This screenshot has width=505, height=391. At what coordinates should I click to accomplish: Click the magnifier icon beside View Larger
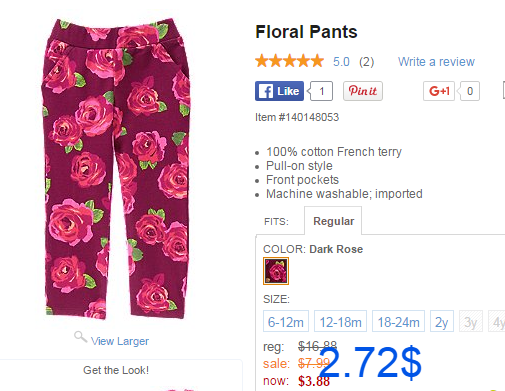click(x=80, y=337)
